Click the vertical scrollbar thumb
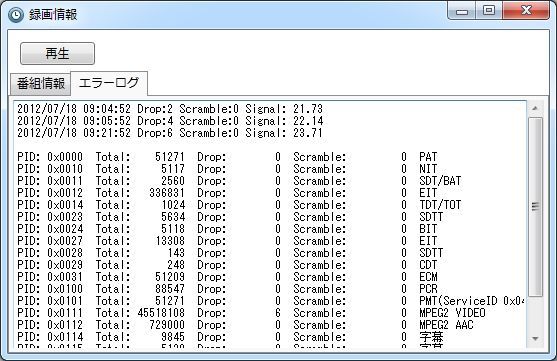The width and height of the screenshot is (557, 361). 535,207
